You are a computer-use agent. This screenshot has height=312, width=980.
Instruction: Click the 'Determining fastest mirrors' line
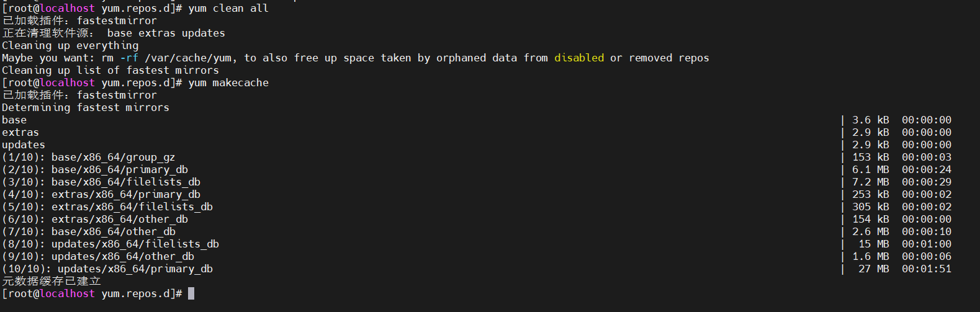(86, 107)
